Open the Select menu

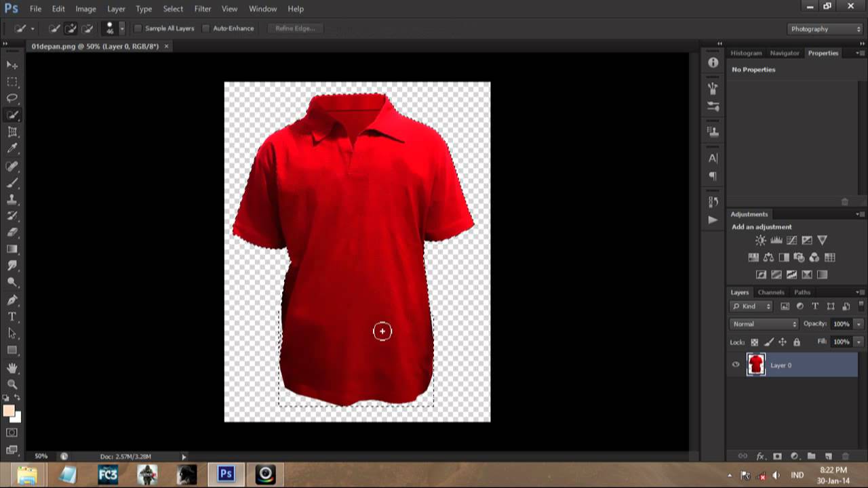click(x=173, y=9)
